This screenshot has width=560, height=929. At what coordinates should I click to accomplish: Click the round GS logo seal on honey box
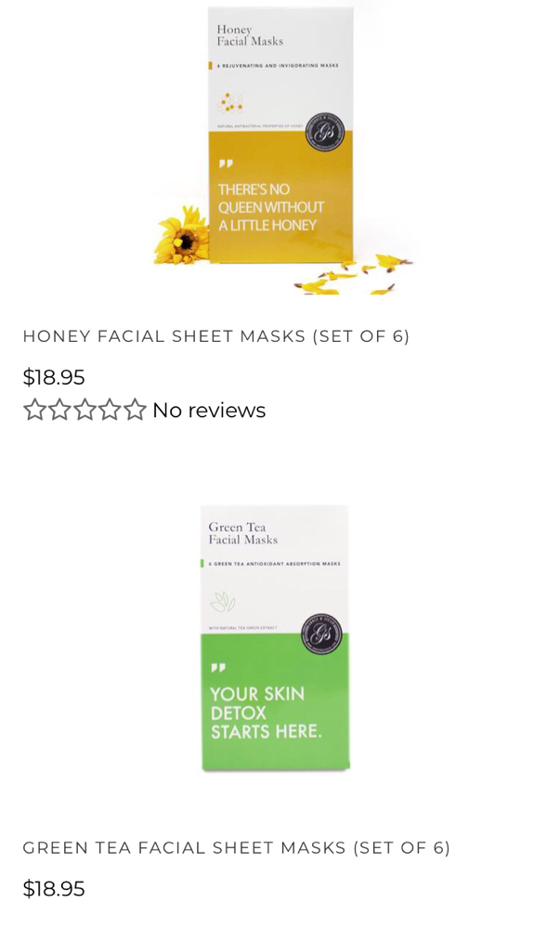pos(325,132)
